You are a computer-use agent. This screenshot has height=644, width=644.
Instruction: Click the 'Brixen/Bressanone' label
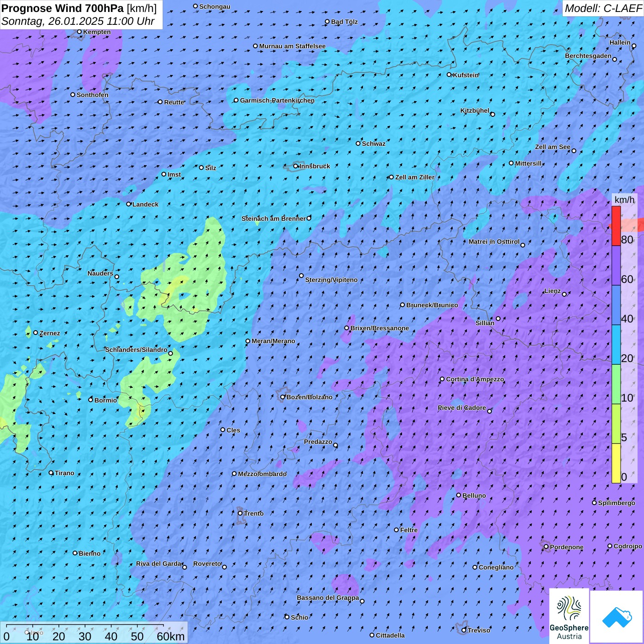[379, 328]
